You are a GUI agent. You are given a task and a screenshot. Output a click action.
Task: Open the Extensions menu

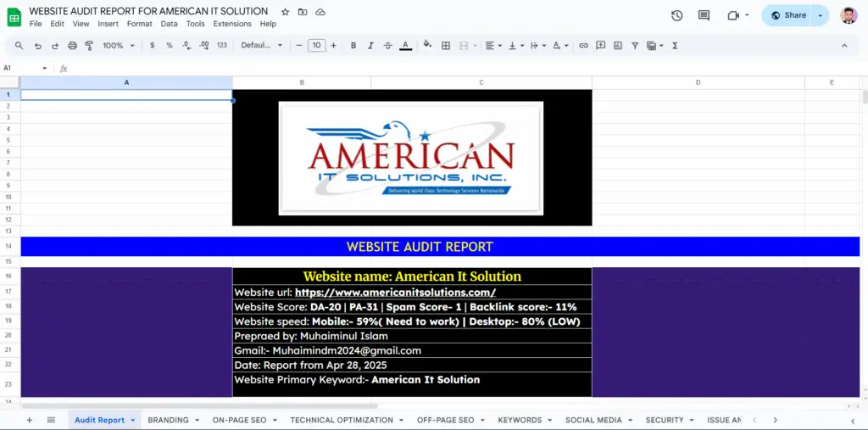[x=232, y=24]
